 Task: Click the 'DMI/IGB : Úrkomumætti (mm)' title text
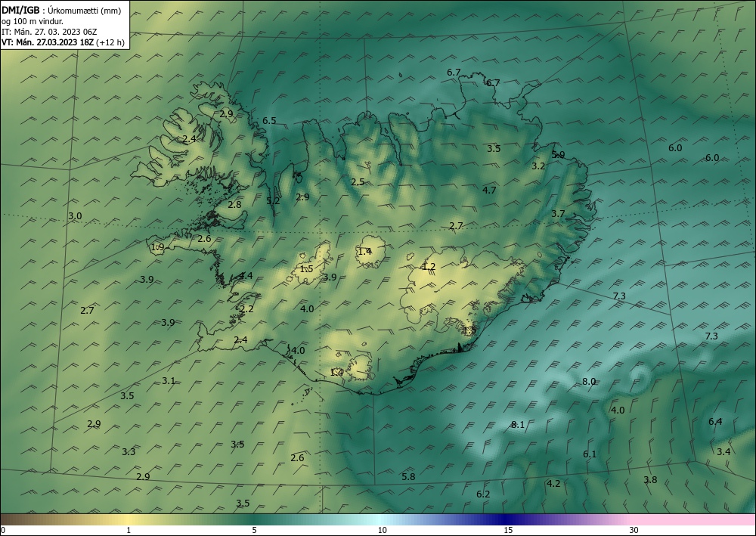click(61, 11)
